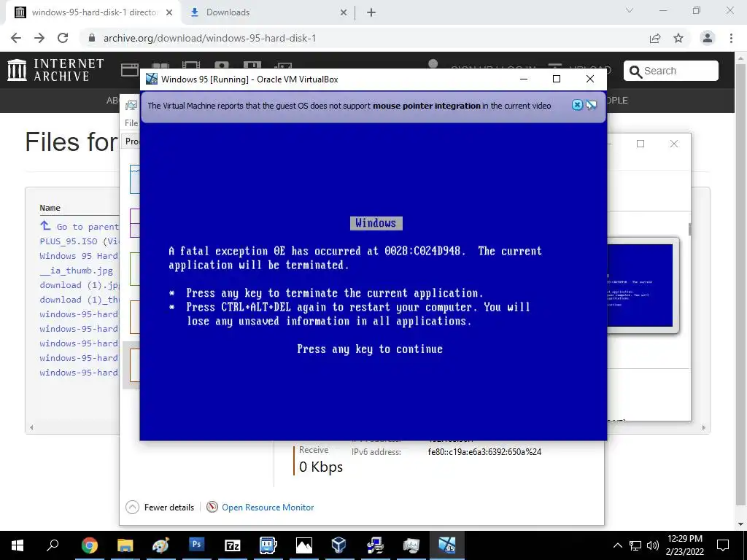This screenshot has width=747, height=560.
Task: Open Chrome's three-dot menu
Action: (731, 38)
